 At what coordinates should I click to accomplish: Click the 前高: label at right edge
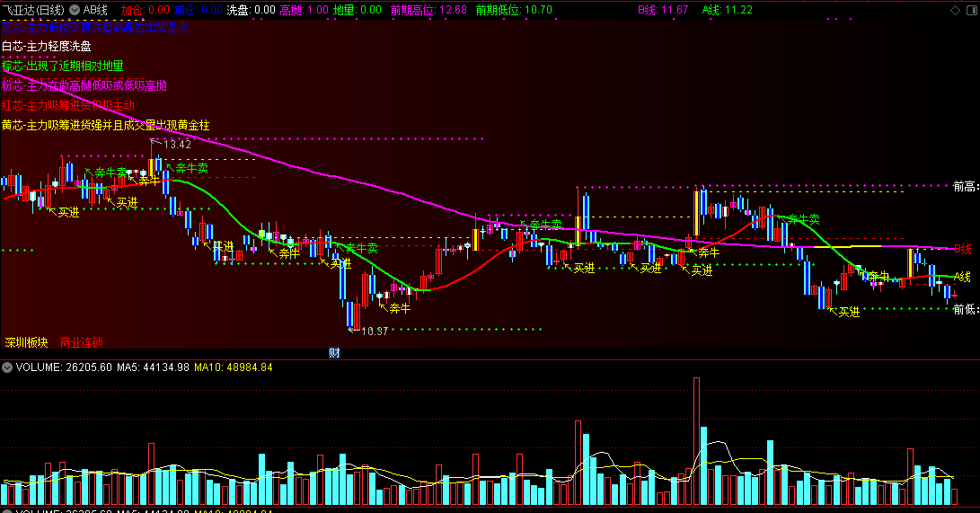tap(966, 186)
